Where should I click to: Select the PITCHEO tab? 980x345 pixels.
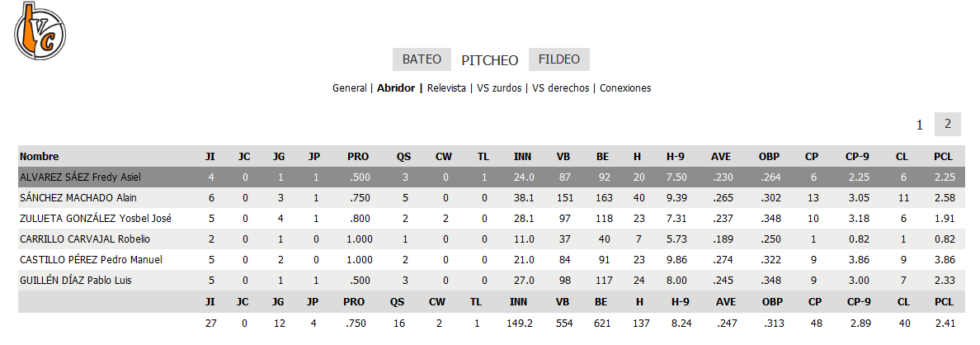(490, 59)
